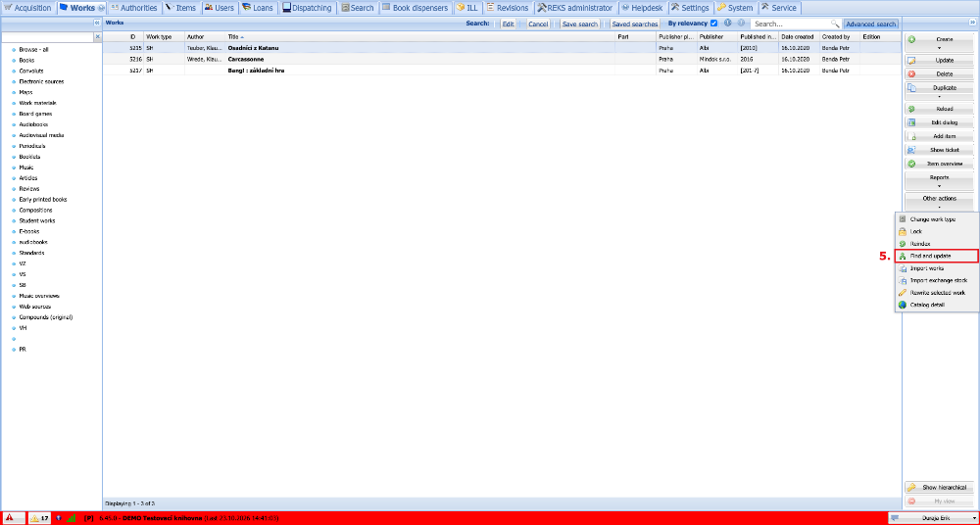Open the Items tab
The height and width of the screenshot is (525, 980).
pyautogui.click(x=180, y=8)
